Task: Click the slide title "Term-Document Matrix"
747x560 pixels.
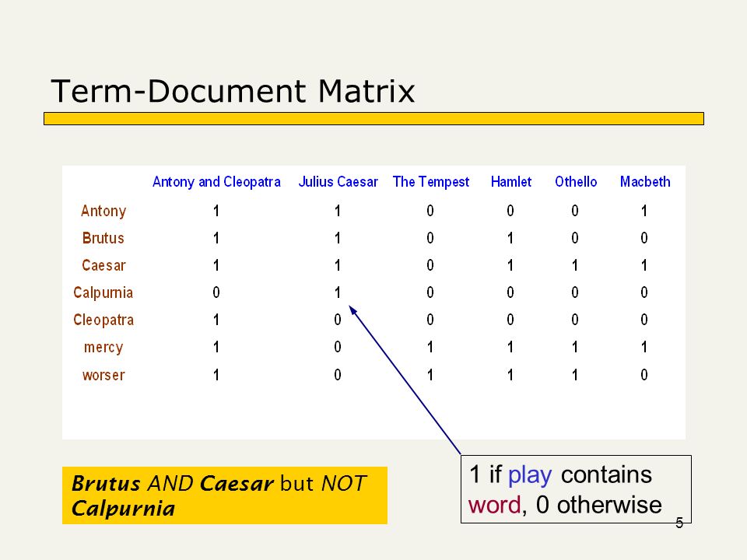Action: click(233, 90)
